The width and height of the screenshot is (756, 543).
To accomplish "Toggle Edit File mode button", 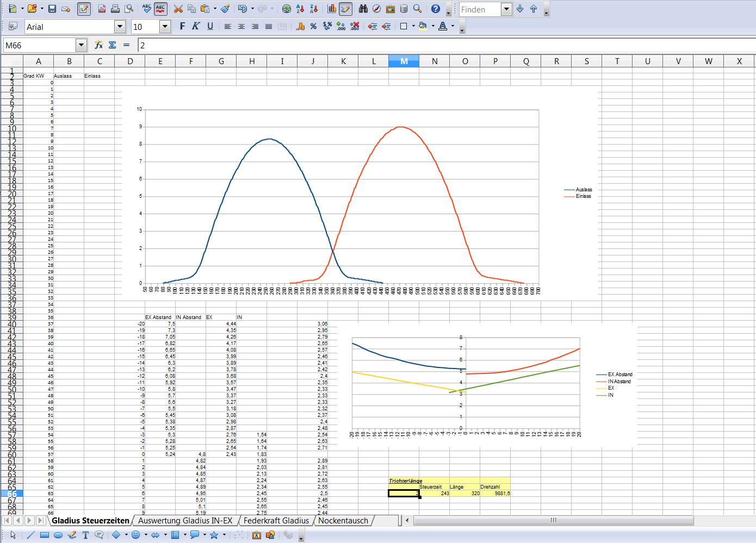I will (x=84, y=9).
